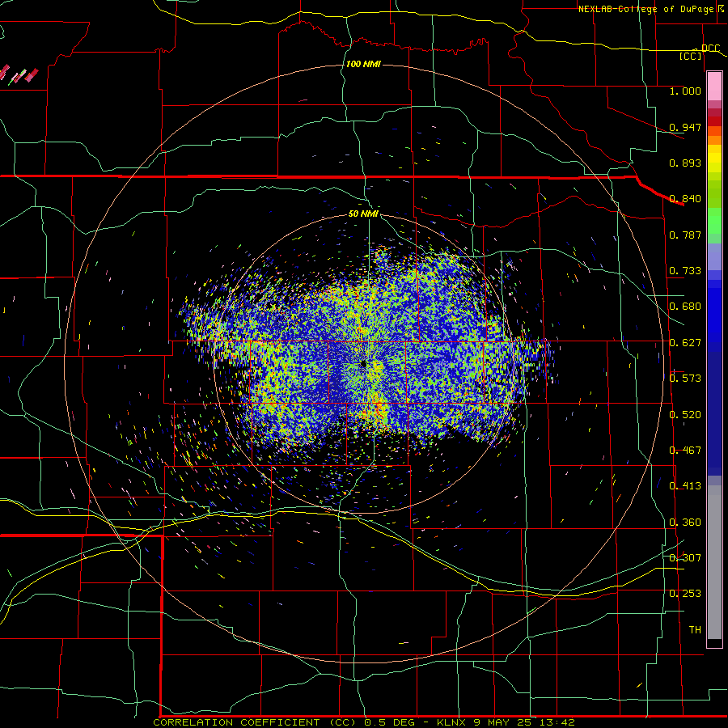728x728 pixels.
Task: Click the 0.840 color scale value
Action: point(685,199)
